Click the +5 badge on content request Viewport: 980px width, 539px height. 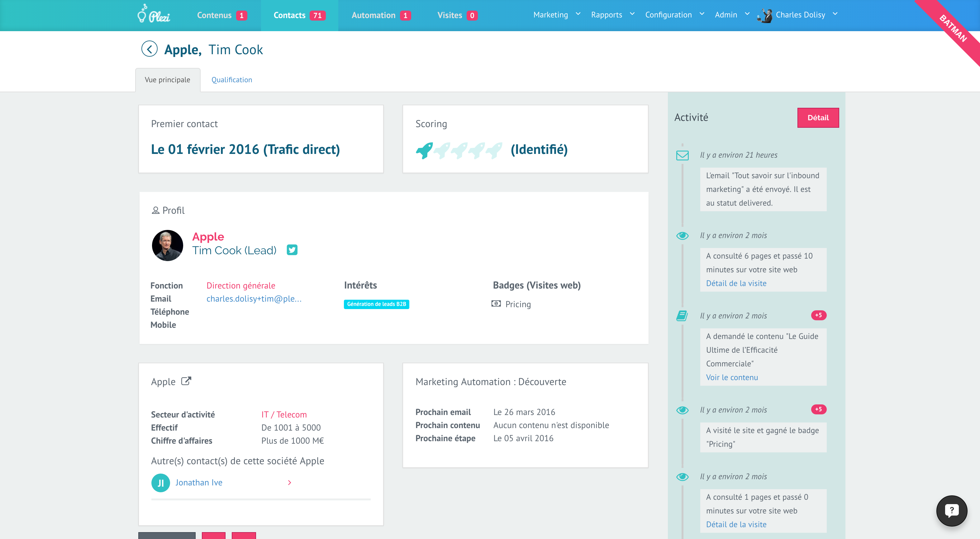[x=818, y=315]
